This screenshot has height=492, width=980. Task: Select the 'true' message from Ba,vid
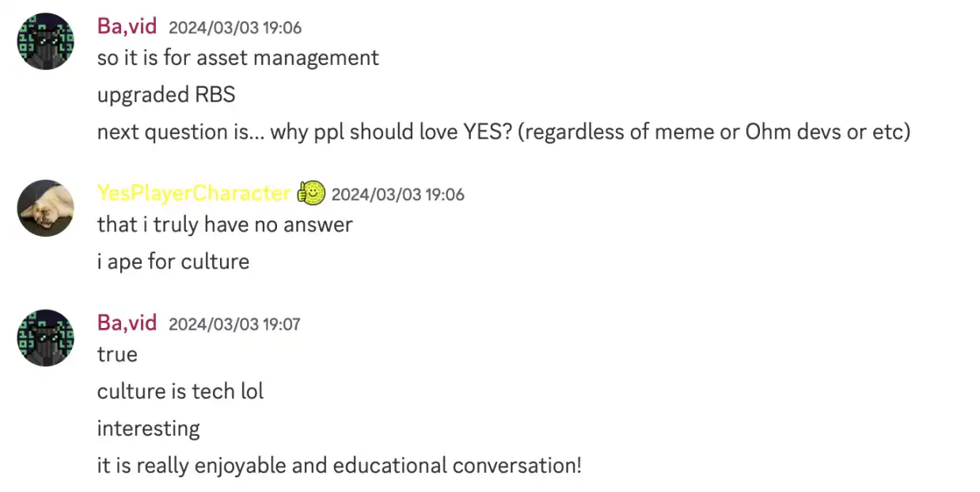click(117, 354)
